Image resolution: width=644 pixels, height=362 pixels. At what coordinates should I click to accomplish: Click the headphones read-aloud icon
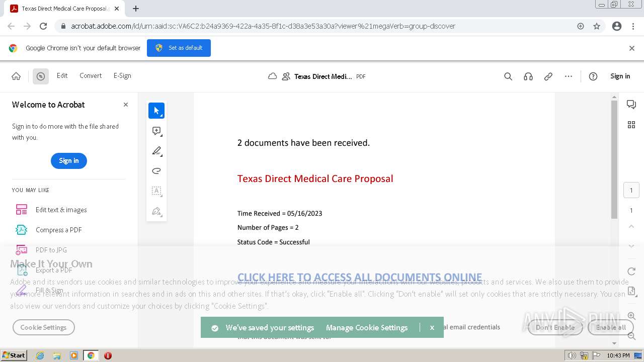(528, 76)
